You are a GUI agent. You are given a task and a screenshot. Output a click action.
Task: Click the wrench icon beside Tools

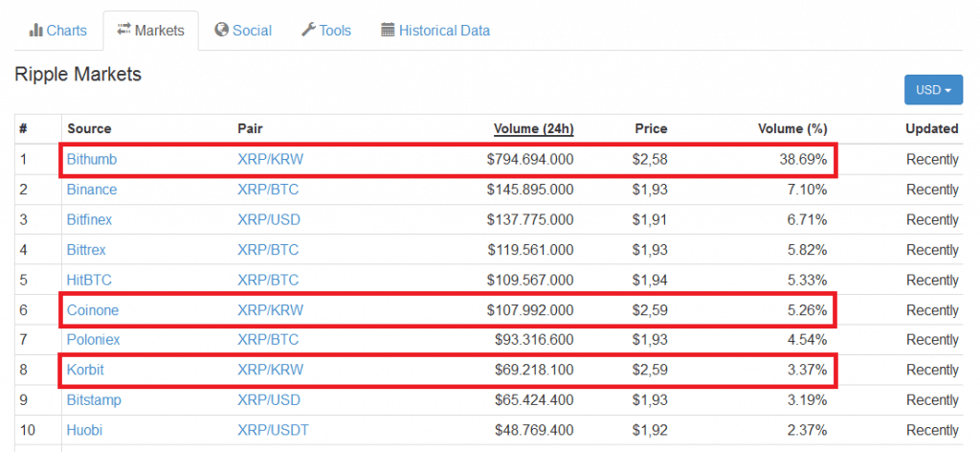pyautogui.click(x=308, y=30)
